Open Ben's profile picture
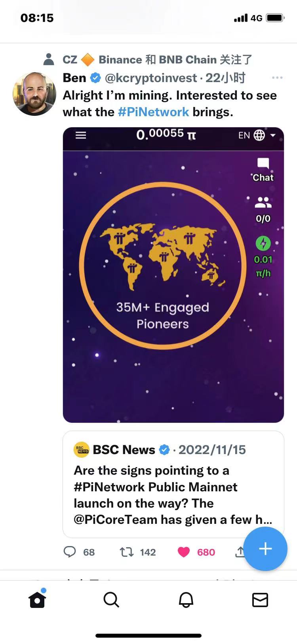Image resolution: width=297 pixels, height=644 pixels. coord(34,94)
